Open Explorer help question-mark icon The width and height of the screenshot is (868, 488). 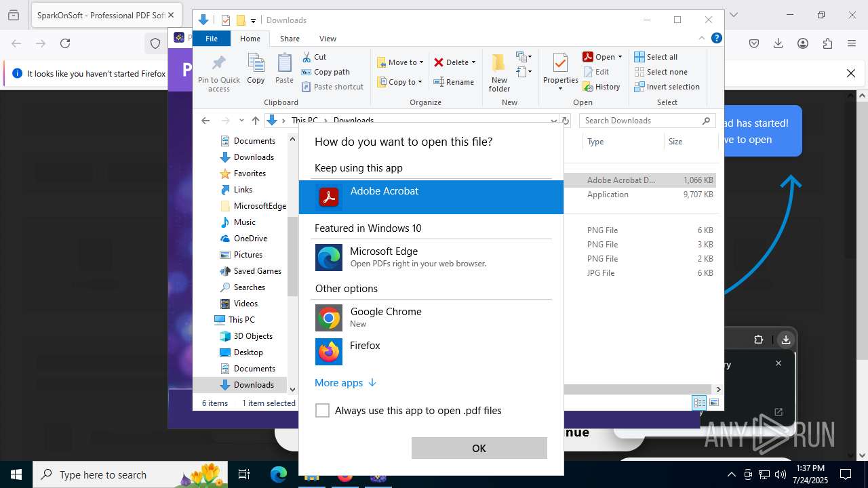pyautogui.click(x=716, y=38)
